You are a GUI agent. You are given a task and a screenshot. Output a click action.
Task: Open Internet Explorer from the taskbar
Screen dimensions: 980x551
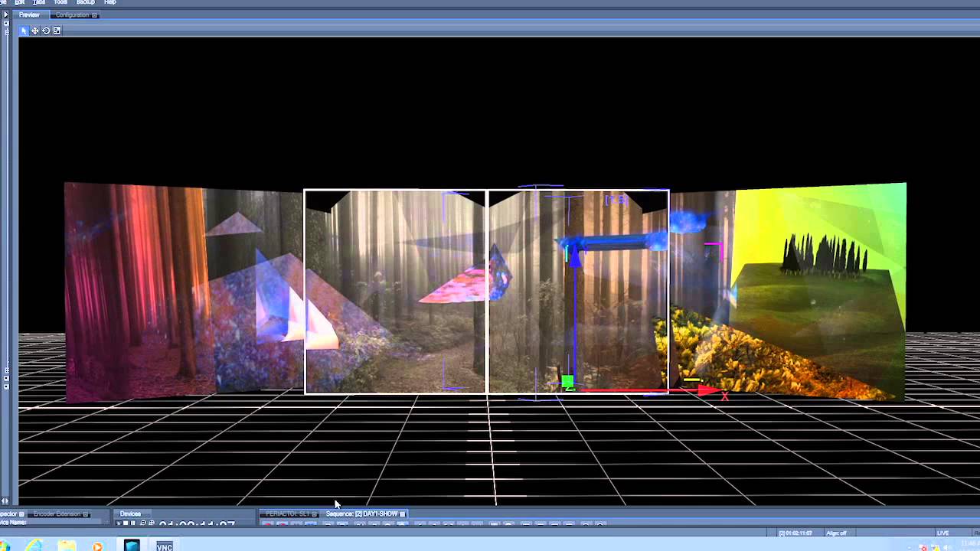click(34, 546)
